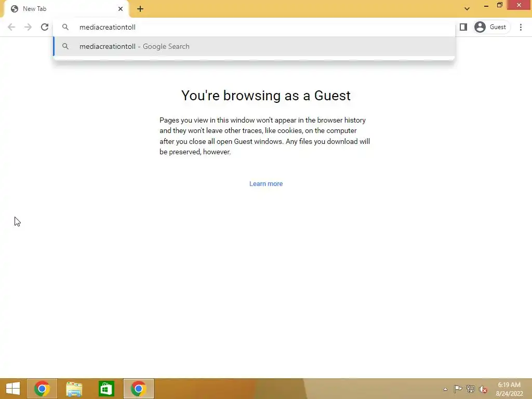Open the network status tray icon

tap(470, 389)
